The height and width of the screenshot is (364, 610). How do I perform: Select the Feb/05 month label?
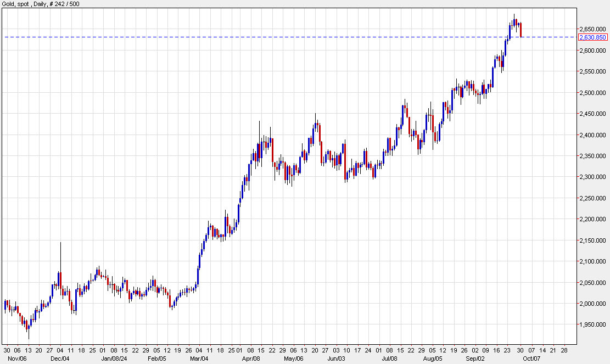tap(156, 359)
